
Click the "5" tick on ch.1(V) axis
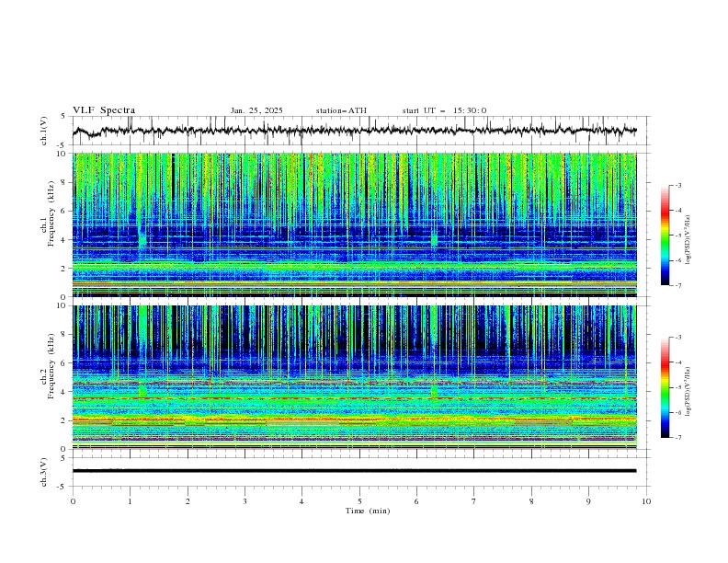click(65, 117)
